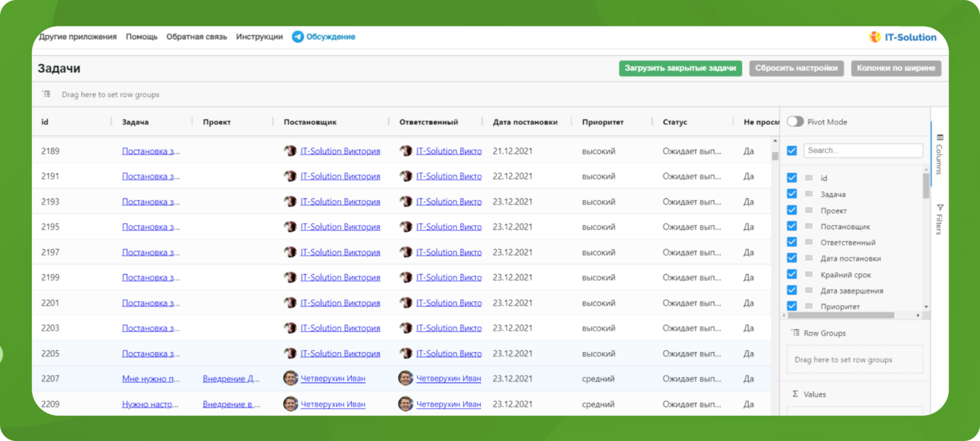980x441 pixels.
Task: Open the Нужно настр... task link
Action: [x=150, y=404]
